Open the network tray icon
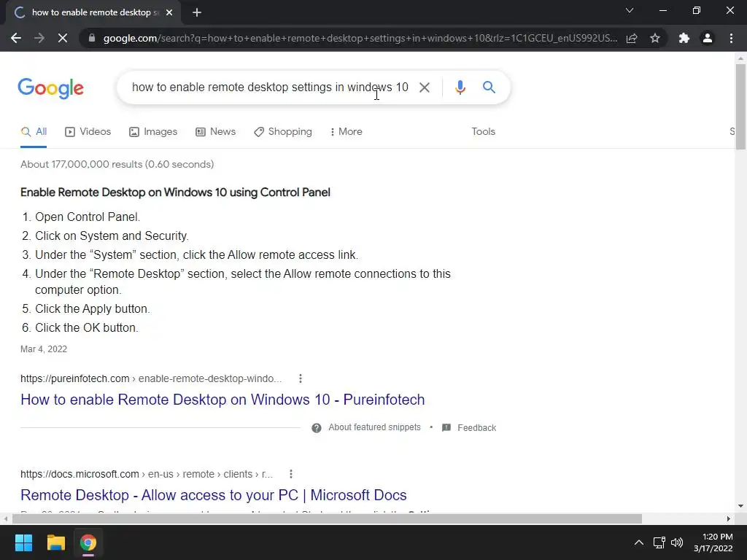 (x=659, y=542)
